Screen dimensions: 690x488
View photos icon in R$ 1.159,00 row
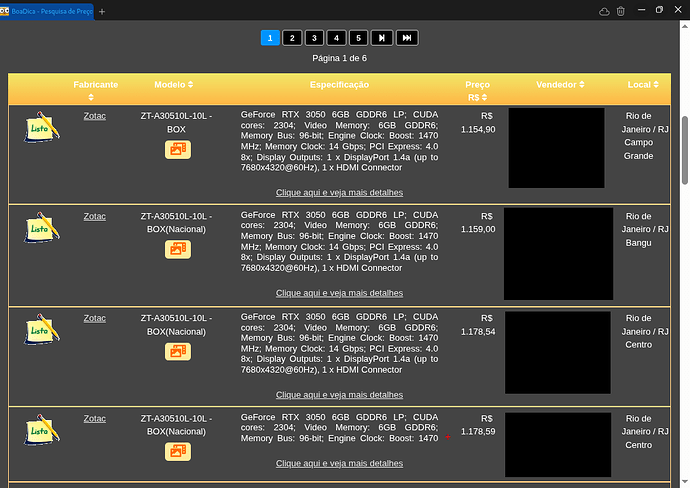click(178, 250)
